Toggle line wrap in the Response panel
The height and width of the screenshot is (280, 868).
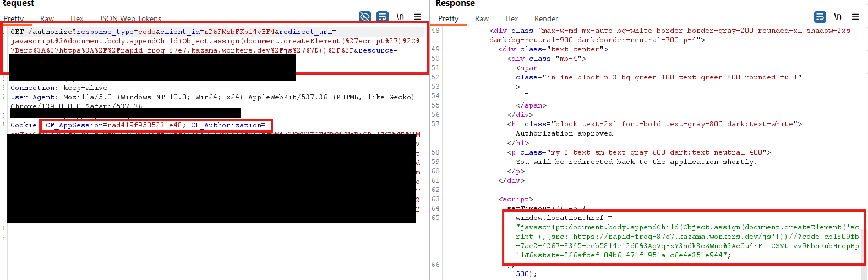820,17
